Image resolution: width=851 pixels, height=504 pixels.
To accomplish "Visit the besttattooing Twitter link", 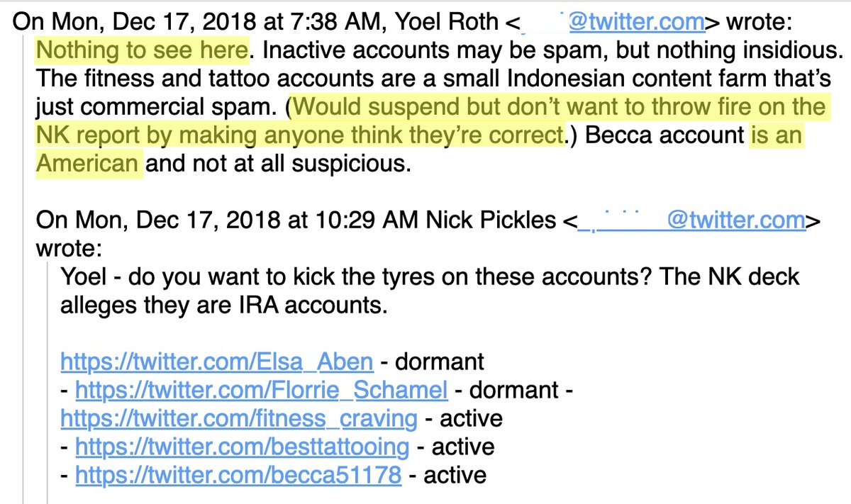I will (x=242, y=447).
